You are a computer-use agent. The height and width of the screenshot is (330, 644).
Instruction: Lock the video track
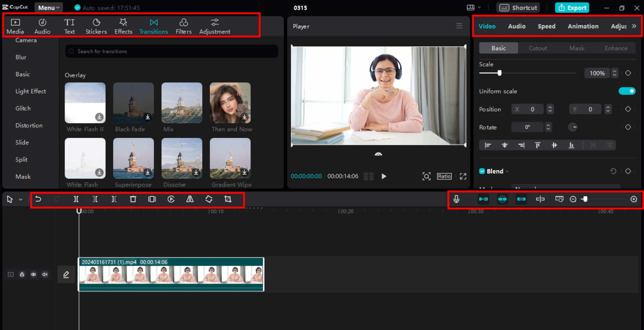click(22, 275)
